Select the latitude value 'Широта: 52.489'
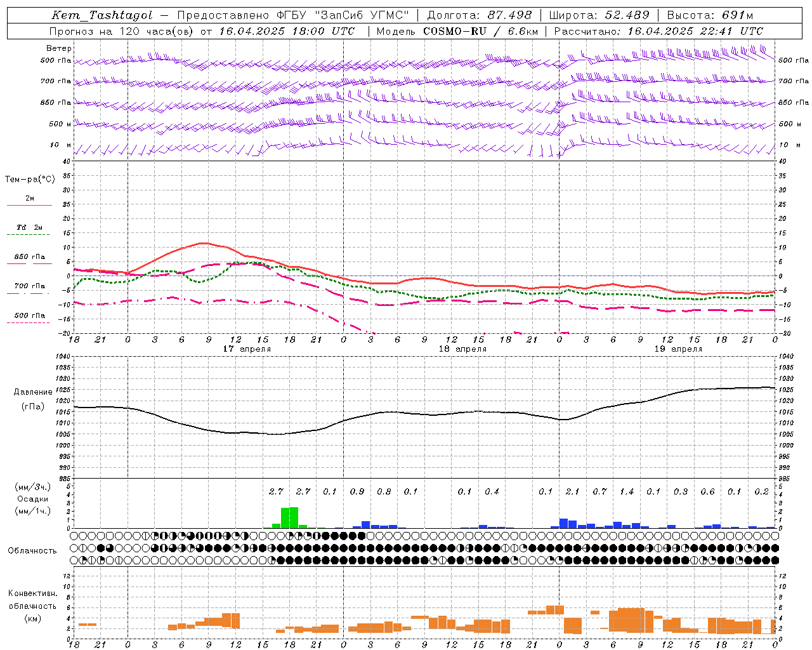This screenshot has width=812, height=650. [x=599, y=15]
